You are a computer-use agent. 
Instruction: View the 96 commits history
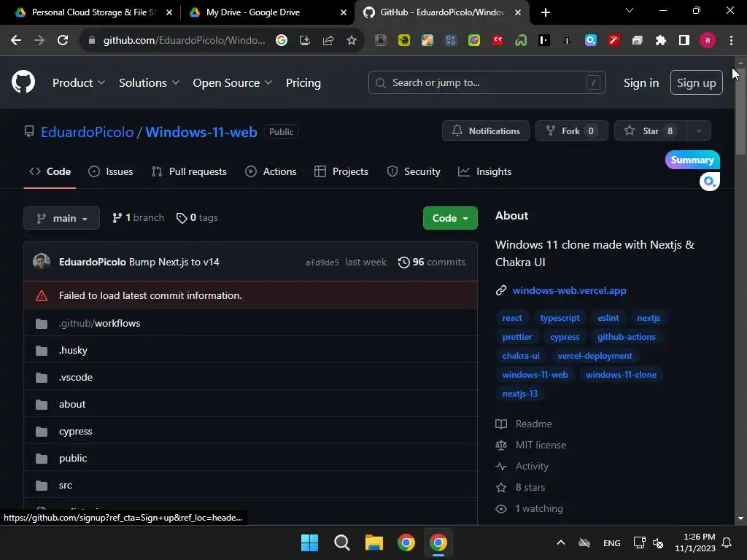pyautogui.click(x=432, y=262)
